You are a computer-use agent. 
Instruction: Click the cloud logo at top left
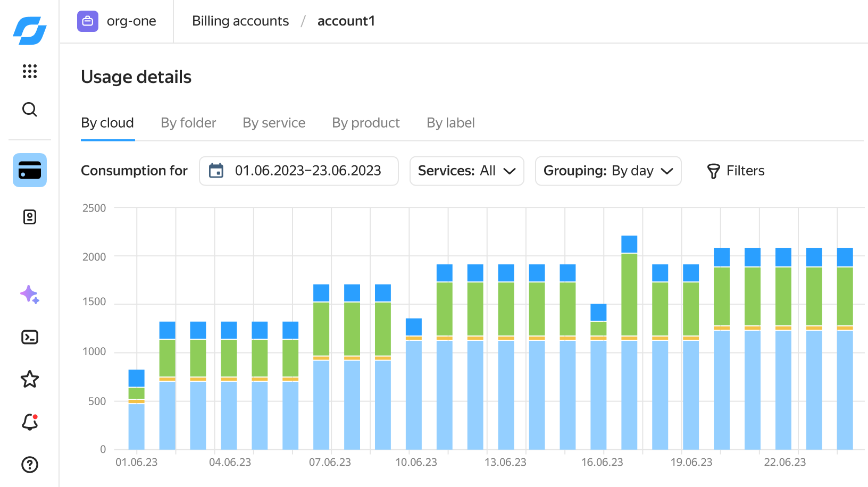coord(30,31)
